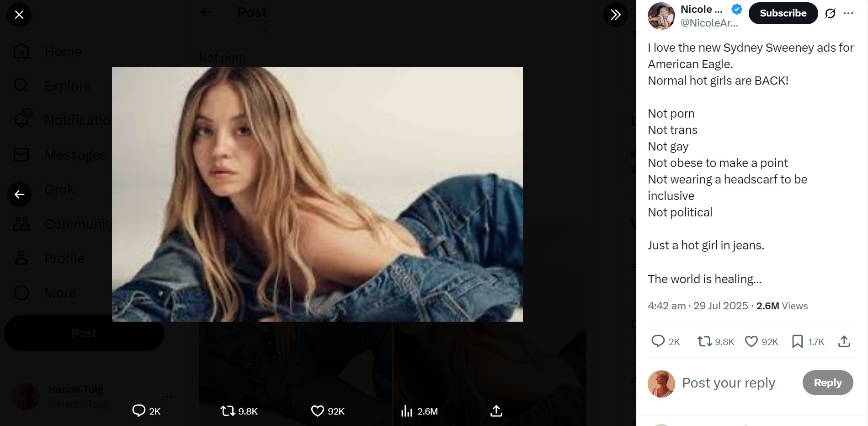Click the reply icon in side panel
This screenshot has width=868, height=426.
coord(658,341)
